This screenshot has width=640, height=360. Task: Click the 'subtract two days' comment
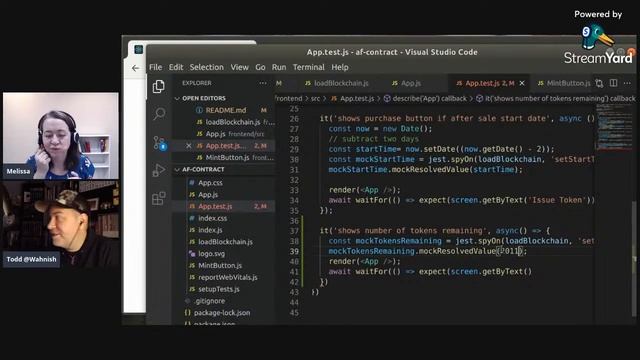(x=373, y=139)
